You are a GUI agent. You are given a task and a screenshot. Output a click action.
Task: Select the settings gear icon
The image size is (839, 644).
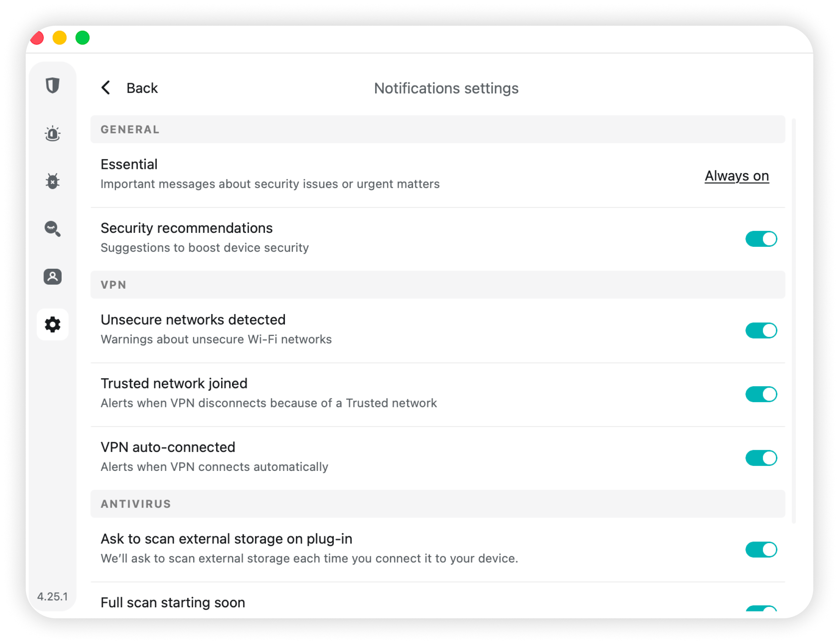click(53, 325)
